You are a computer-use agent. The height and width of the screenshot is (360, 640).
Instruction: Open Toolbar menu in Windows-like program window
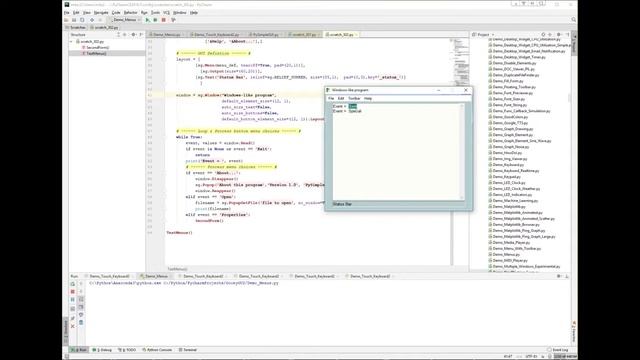(354, 98)
